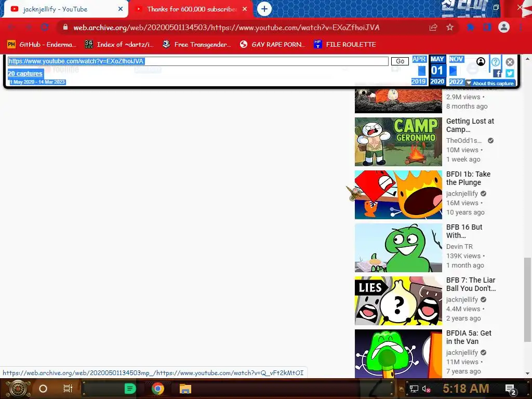Screen dimensions: 532x399
Task: Open the TheOdd1s... channel name
Action: pyautogui.click(x=464, y=140)
